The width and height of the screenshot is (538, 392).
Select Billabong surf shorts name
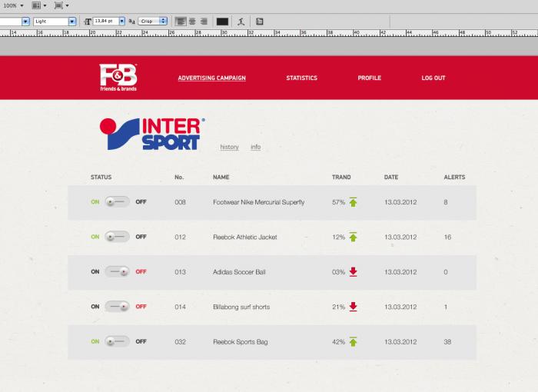[241, 307]
